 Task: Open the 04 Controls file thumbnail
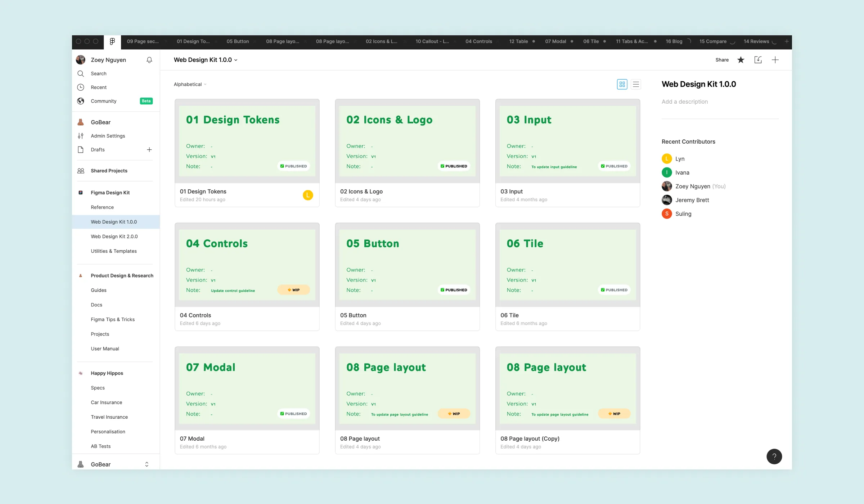tap(247, 265)
